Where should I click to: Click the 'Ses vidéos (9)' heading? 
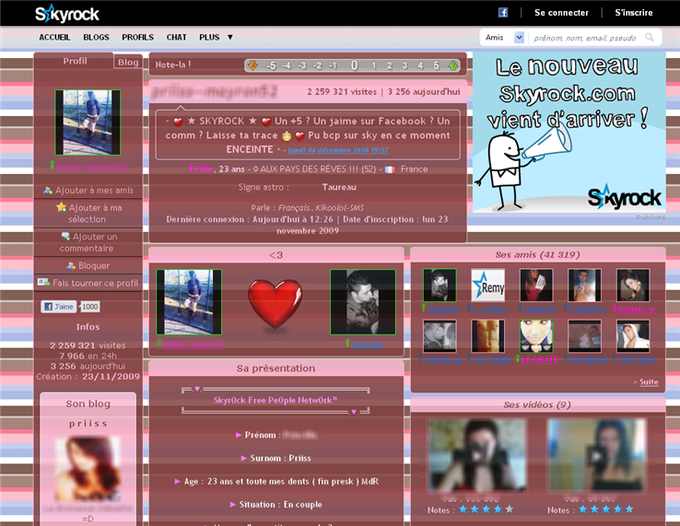click(537, 405)
